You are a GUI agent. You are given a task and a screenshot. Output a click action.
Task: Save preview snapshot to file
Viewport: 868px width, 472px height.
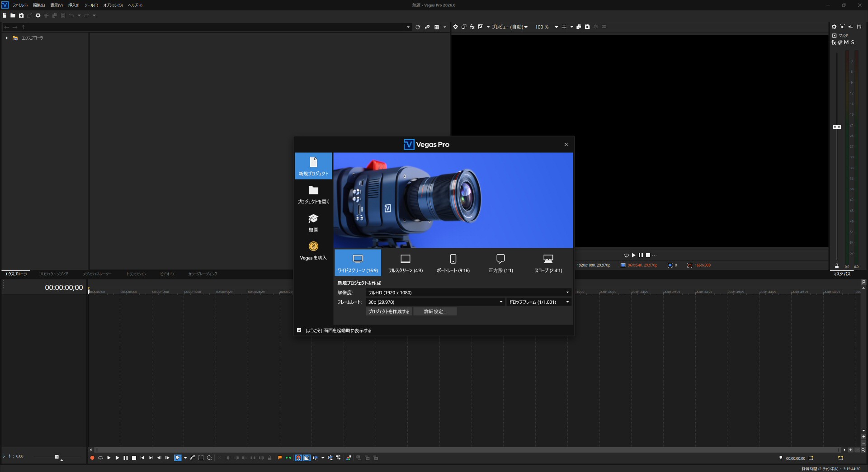(587, 27)
